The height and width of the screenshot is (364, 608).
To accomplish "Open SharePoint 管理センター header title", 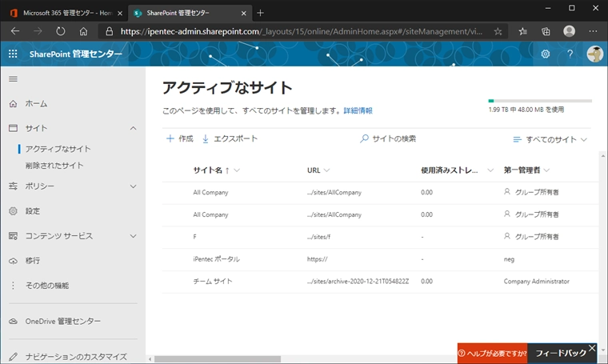I will click(76, 54).
